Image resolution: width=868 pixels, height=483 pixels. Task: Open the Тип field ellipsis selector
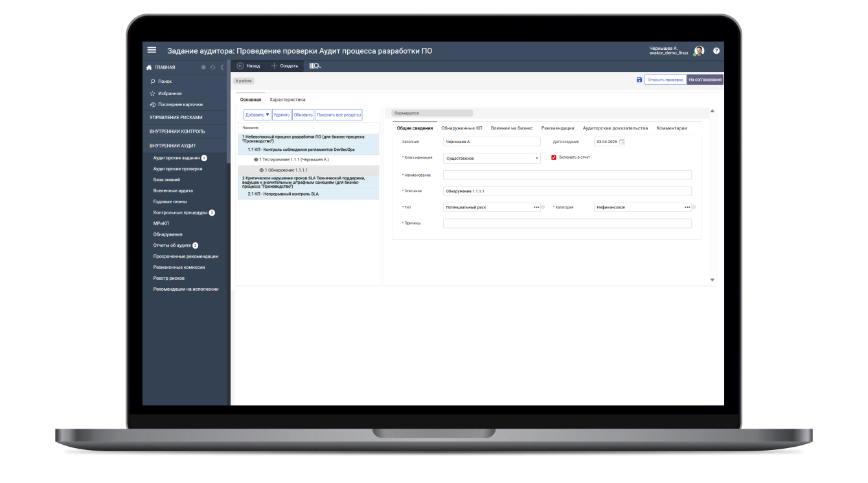click(536, 207)
